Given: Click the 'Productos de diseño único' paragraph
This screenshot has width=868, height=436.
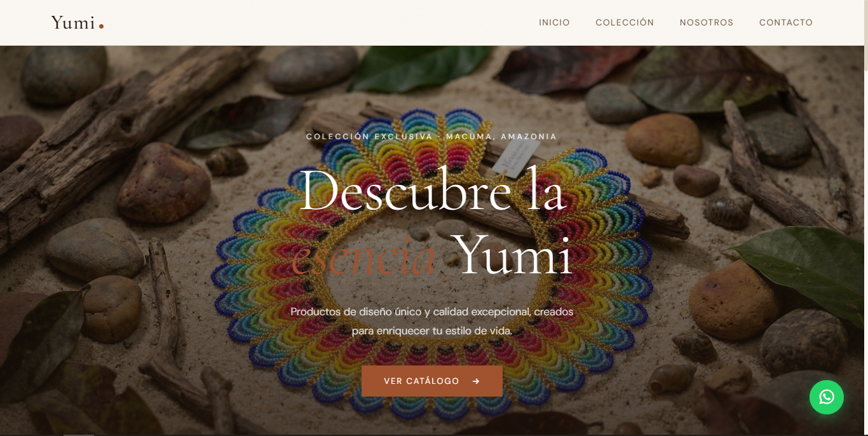Looking at the screenshot, I should tap(432, 322).
